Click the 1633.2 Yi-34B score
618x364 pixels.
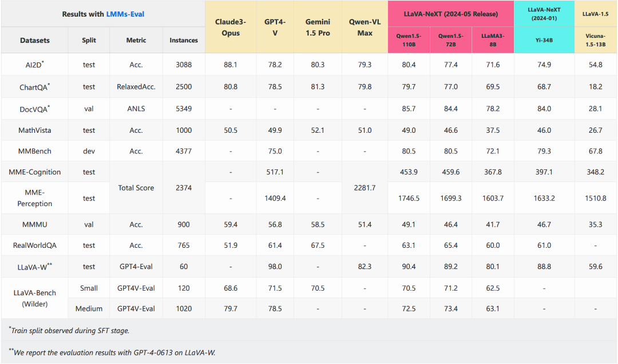click(544, 198)
